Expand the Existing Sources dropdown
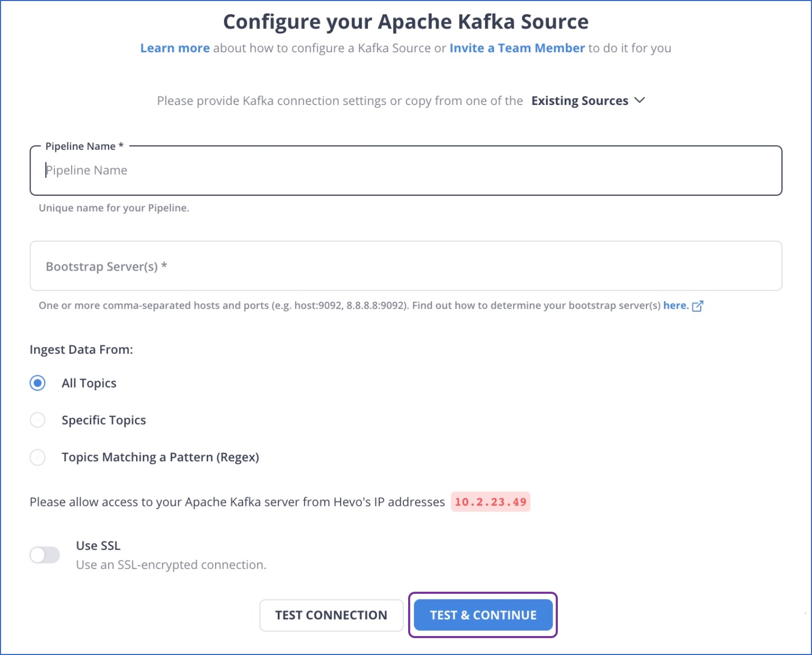This screenshot has height=655, width=812. coord(588,101)
